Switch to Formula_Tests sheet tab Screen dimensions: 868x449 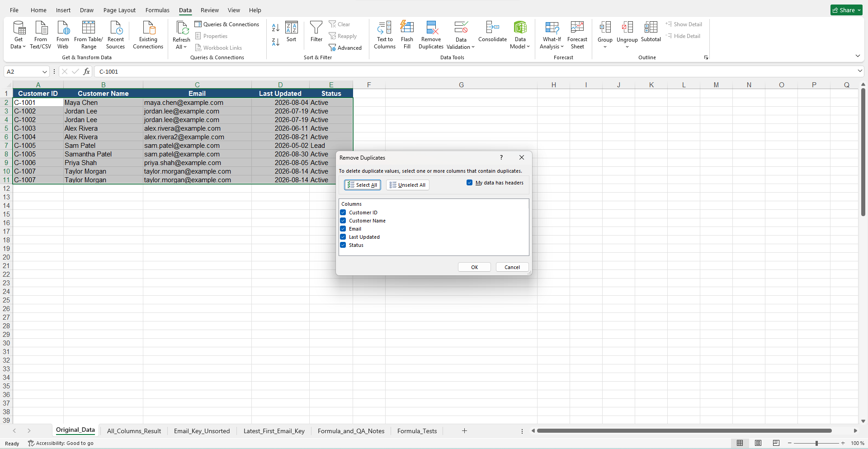(417, 431)
